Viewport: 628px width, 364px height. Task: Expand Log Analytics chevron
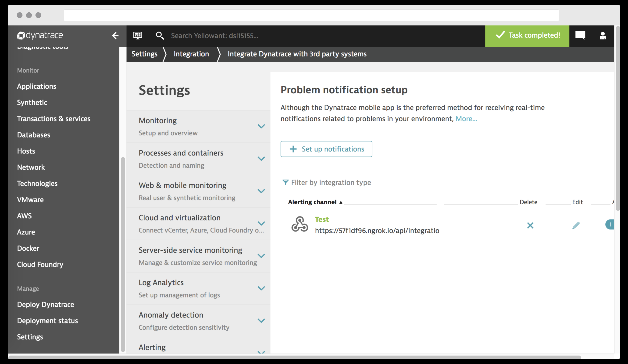[261, 288]
